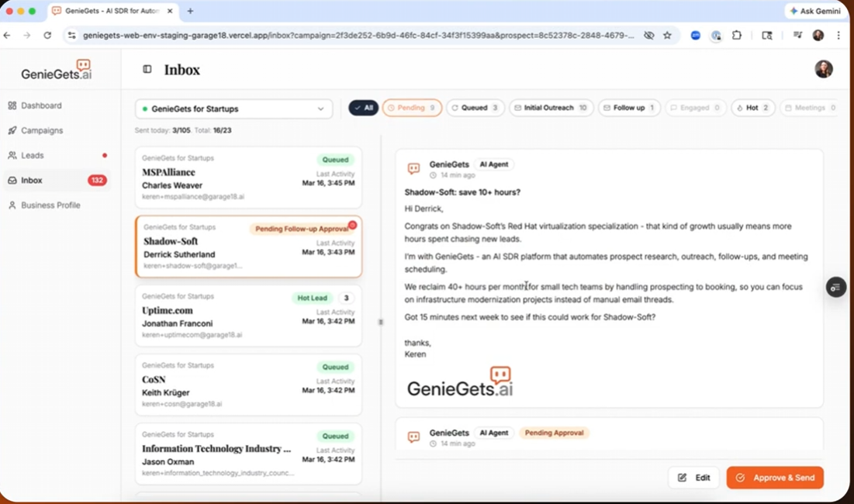Click the Pending Follow-up Approval badge

tap(302, 230)
